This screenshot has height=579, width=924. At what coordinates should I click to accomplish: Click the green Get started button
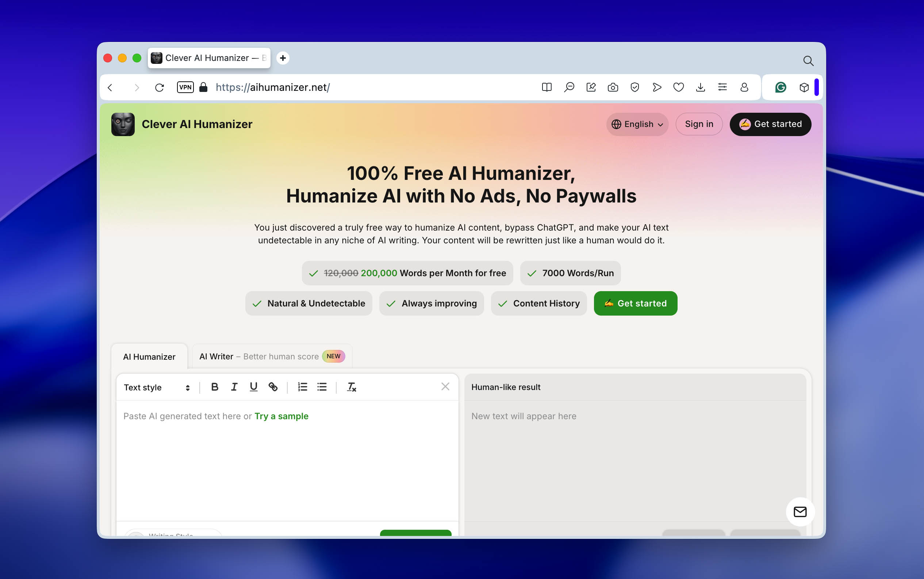pyautogui.click(x=635, y=303)
